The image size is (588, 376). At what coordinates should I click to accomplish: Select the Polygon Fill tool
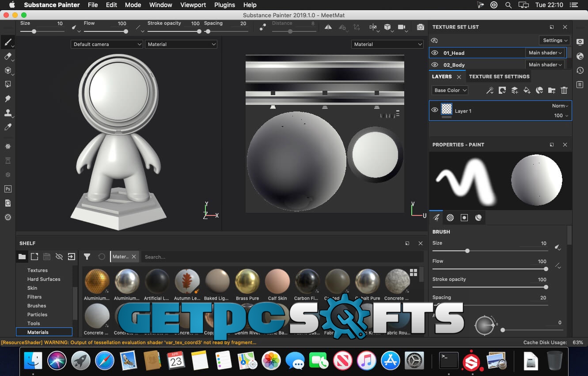(8, 84)
